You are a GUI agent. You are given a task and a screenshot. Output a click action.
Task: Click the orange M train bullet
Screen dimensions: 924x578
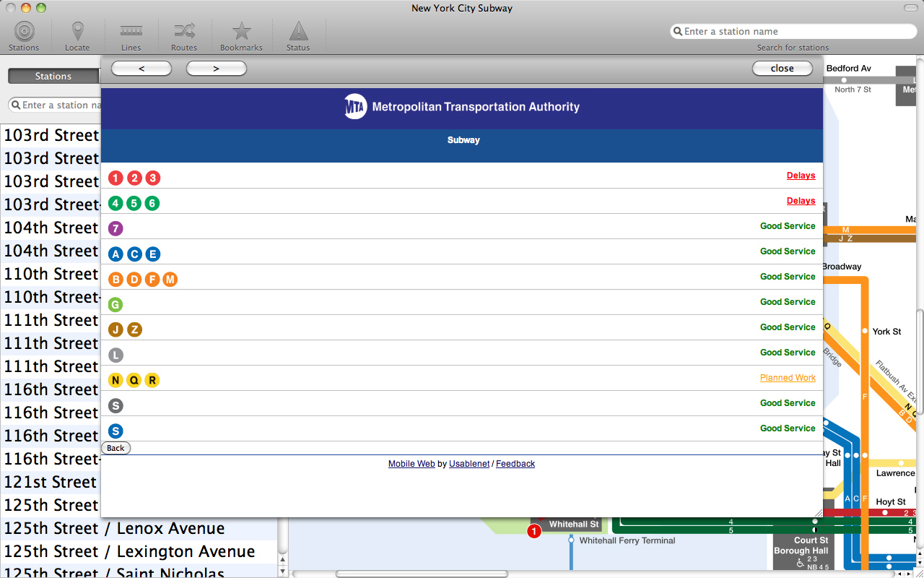click(170, 279)
